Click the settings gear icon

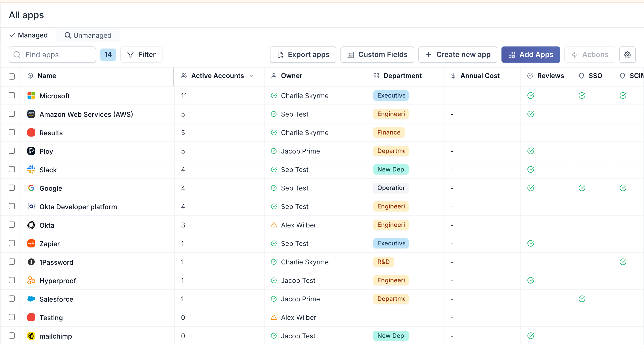(x=627, y=55)
